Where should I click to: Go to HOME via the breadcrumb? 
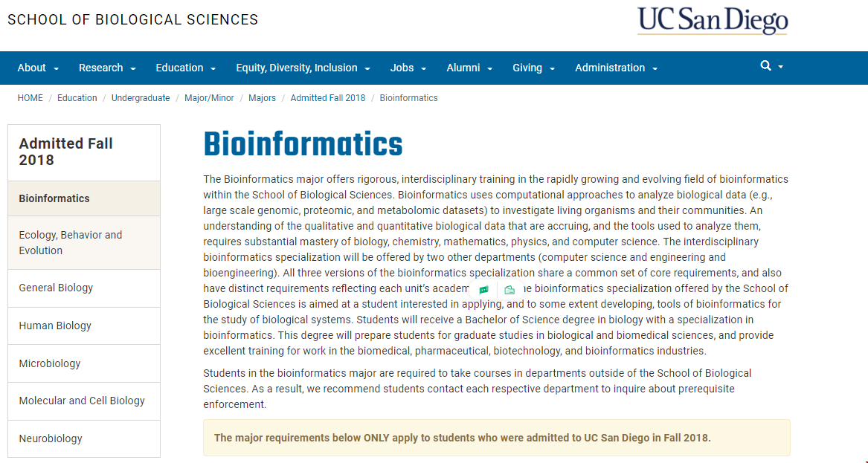tap(30, 97)
